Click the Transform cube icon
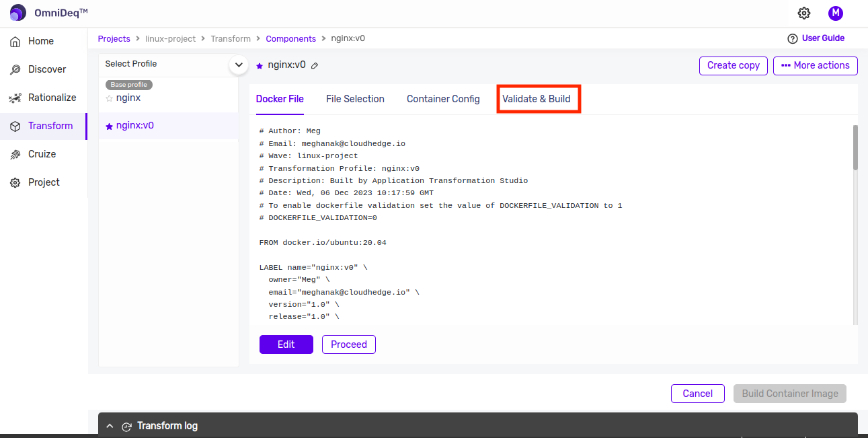Viewport: 868px width, 438px height. 15,126
